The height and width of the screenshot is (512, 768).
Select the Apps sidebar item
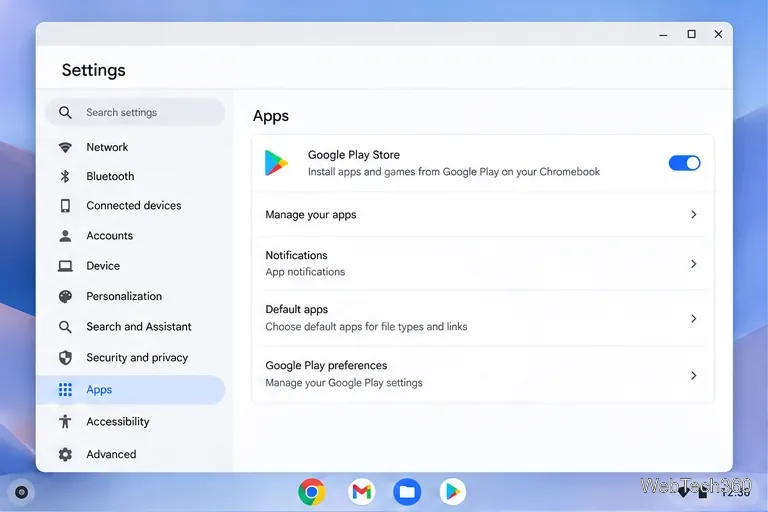(x=130, y=390)
